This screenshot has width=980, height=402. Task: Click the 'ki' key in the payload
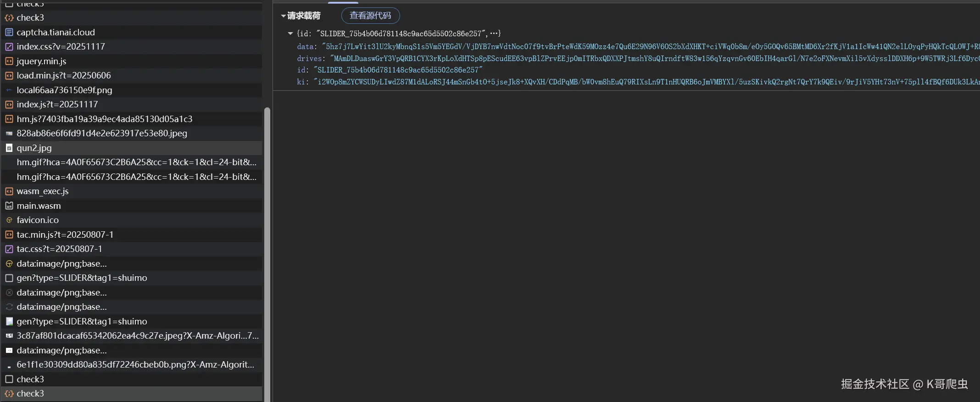[x=301, y=82]
